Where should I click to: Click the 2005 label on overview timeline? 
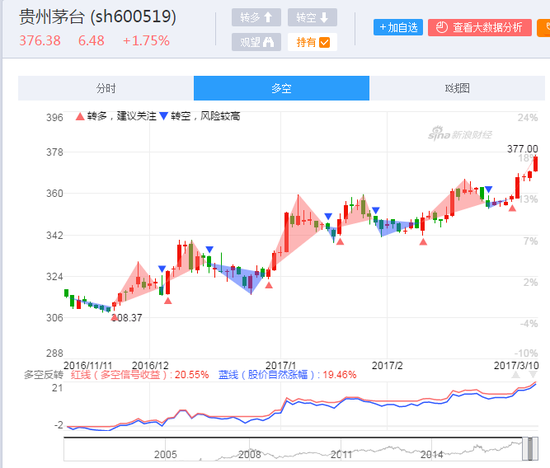click(x=166, y=454)
